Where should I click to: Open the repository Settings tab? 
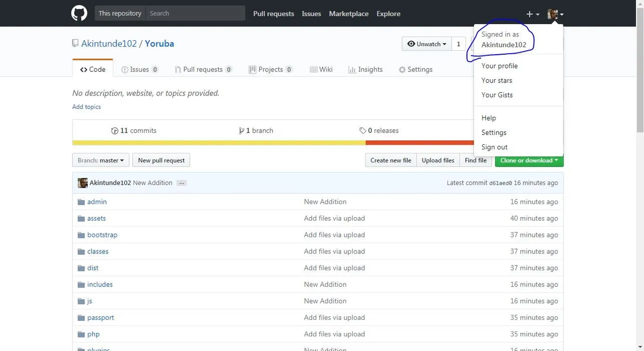(x=416, y=69)
